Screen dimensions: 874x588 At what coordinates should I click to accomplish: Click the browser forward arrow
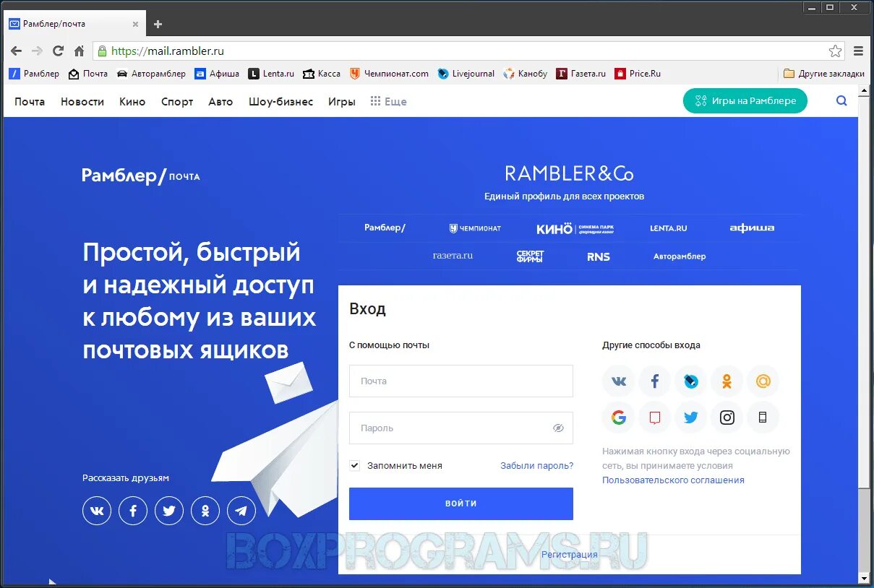[x=37, y=51]
